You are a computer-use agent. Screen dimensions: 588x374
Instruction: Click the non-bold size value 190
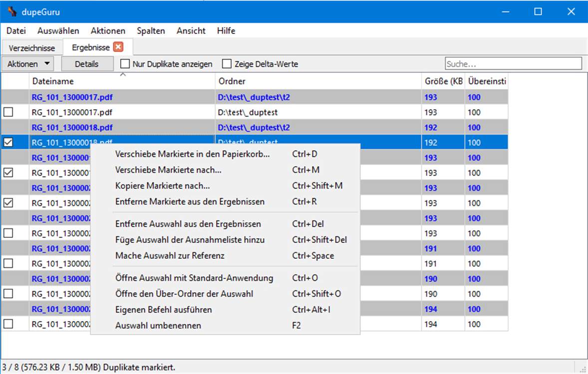[430, 294]
